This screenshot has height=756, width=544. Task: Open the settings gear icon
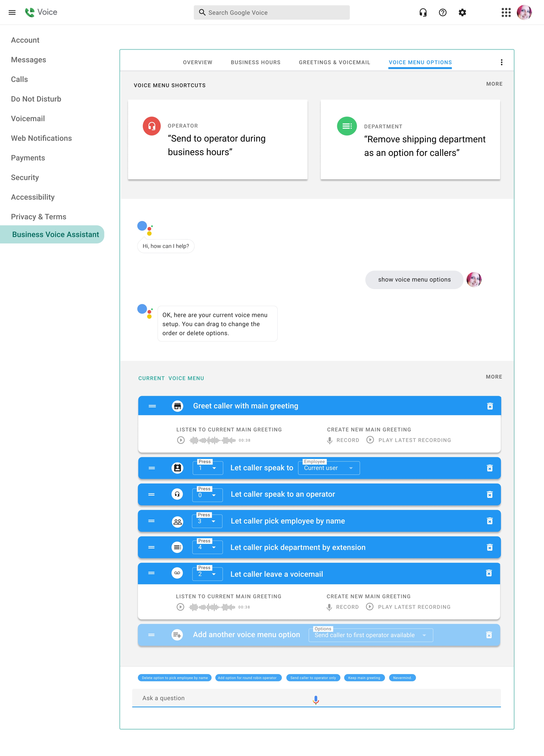tap(462, 13)
